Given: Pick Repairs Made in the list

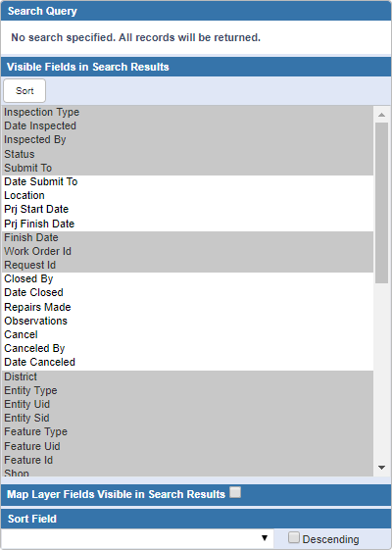Looking at the screenshot, I should click(187, 307).
